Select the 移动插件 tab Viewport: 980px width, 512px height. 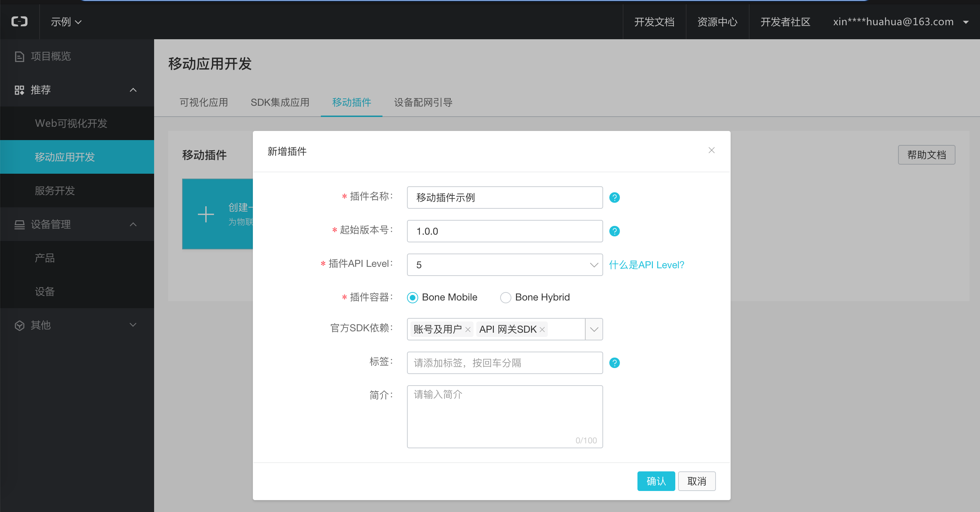(x=352, y=102)
